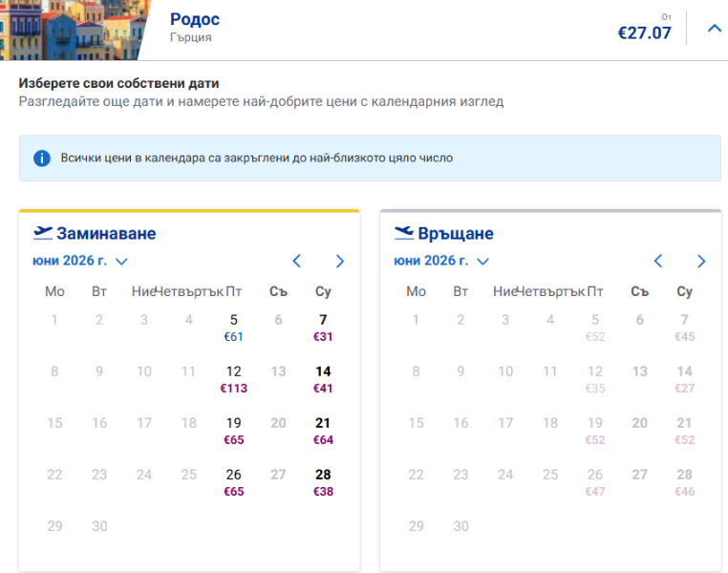Choose return date 28 priced €46
Image resolution: width=728 pixels, height=573 pixels.
click(x=685, y=482)
